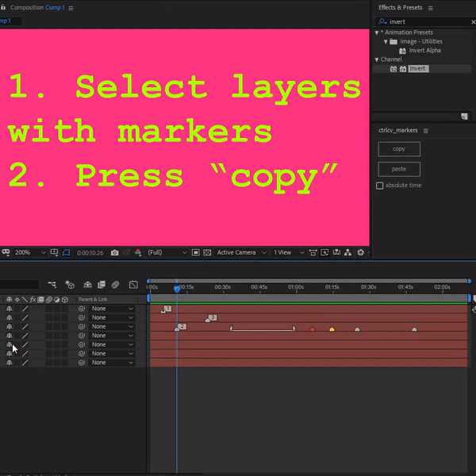
Task: Click the binoculars search icon in Effects & Presets
Action: click(382, 21)
